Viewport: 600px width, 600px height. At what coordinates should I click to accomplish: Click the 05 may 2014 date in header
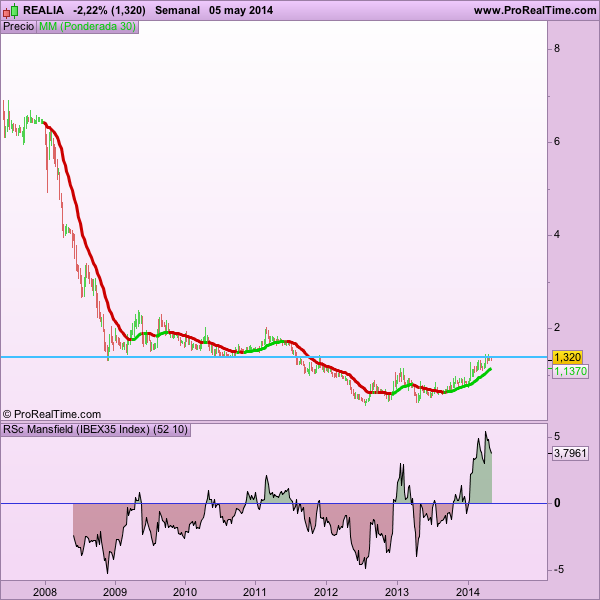[x=241, y=10]
